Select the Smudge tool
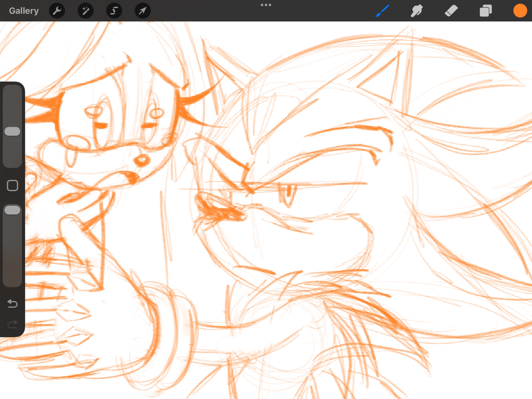The width and height of the screenshot is (532, 399). click(x=417, y=11)
